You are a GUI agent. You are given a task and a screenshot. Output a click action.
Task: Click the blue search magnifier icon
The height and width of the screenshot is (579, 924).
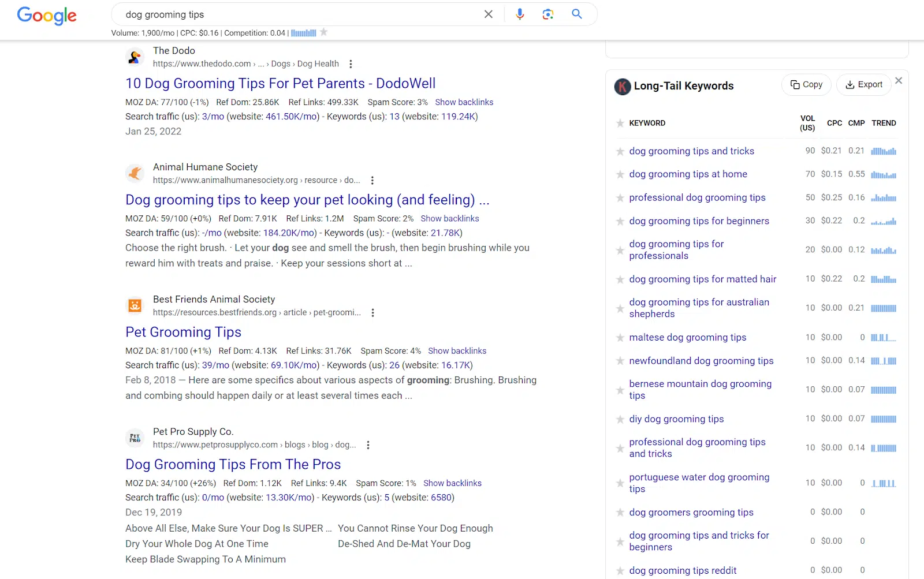click(x=577, y=14)
